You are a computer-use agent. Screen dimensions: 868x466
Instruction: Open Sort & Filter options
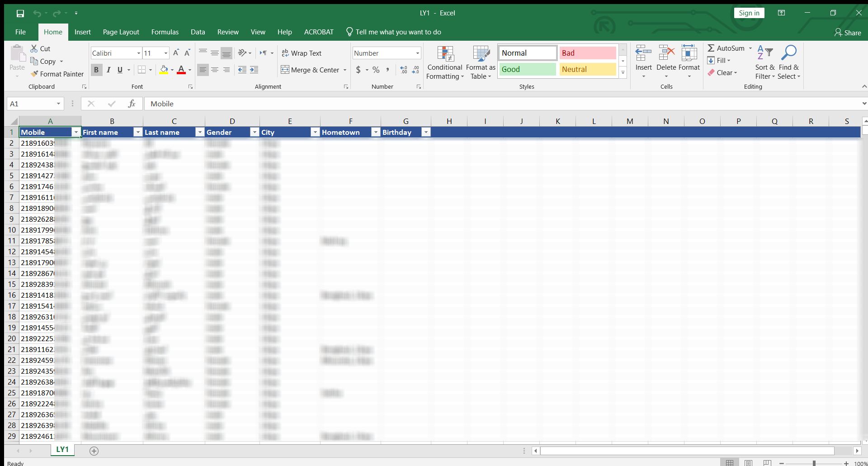pos(765,62)
